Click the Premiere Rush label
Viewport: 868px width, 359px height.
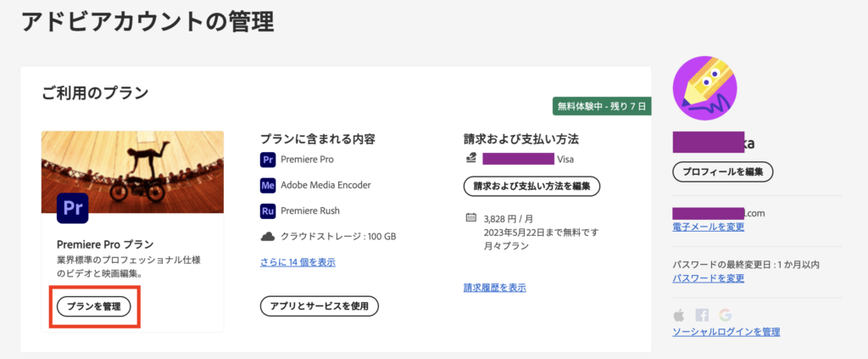310,210
